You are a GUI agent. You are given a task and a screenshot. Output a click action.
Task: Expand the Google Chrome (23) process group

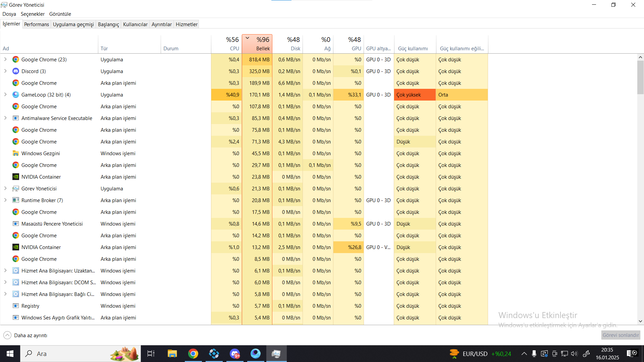coord(5,59)
